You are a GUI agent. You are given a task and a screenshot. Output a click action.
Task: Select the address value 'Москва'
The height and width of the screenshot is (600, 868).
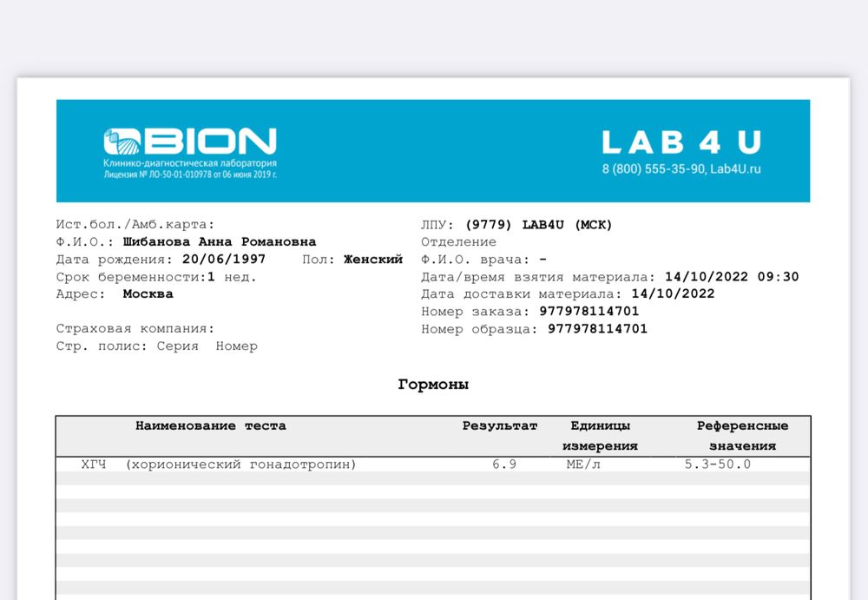click(148, 294)
